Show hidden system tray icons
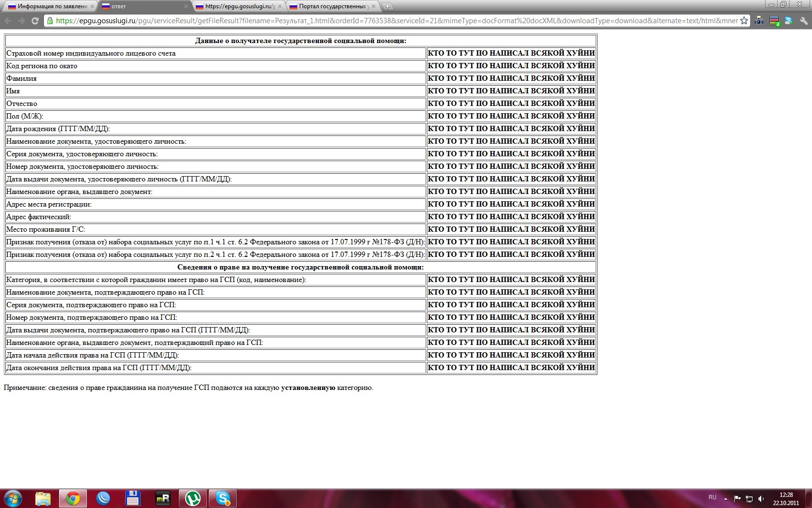This screenshot has height=508, width=812. [x=725, y=498]
